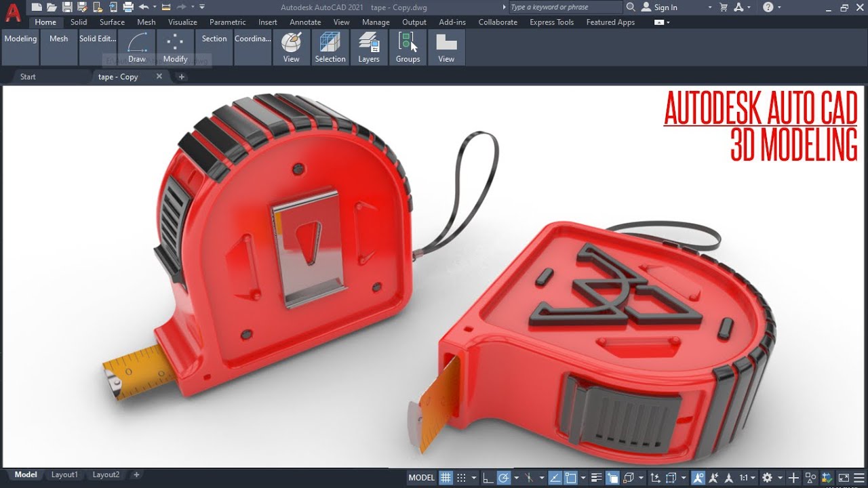Screen dimensions: 868x488
Task: Switch to the Start file tab
Action: (x=28, y=77)
